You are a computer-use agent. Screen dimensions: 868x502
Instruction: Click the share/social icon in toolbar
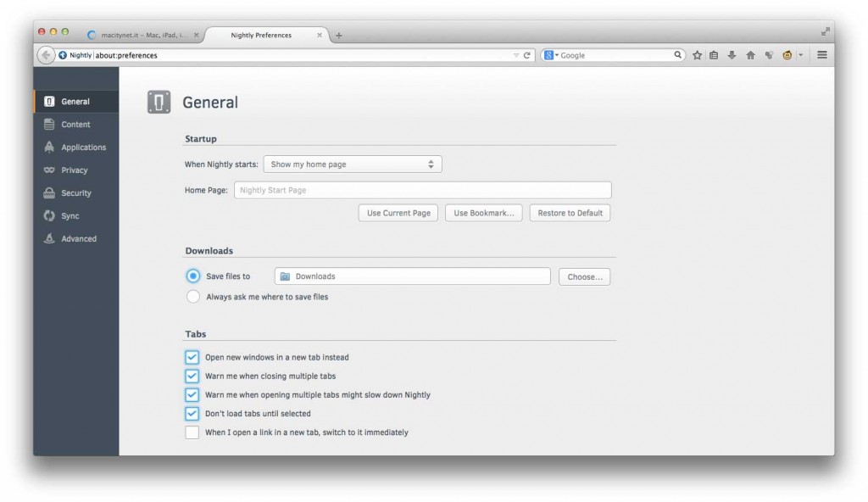click(x=769, y=55)
